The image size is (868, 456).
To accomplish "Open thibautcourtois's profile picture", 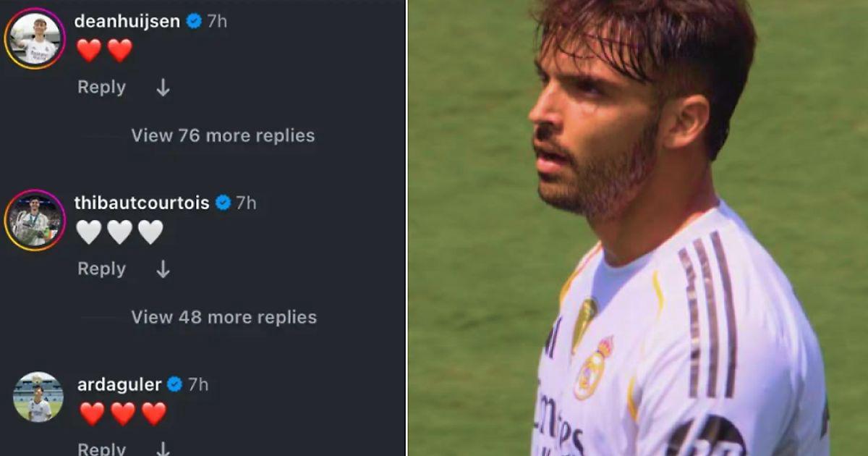I will pyautogui.click(x=34, y=220).
